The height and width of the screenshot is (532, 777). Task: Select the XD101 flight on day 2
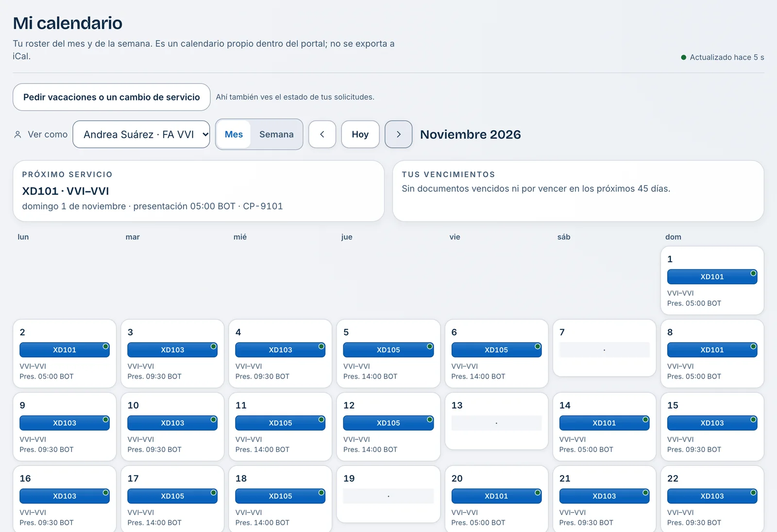pos(65,350)
